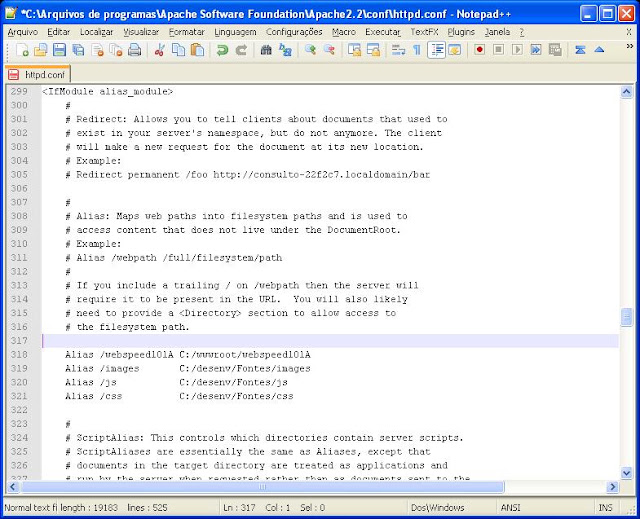Image resolution: width=640 pixels, height=519 pixels.
Task: Open the Janela menu
Action: click(x=497, y=32)
